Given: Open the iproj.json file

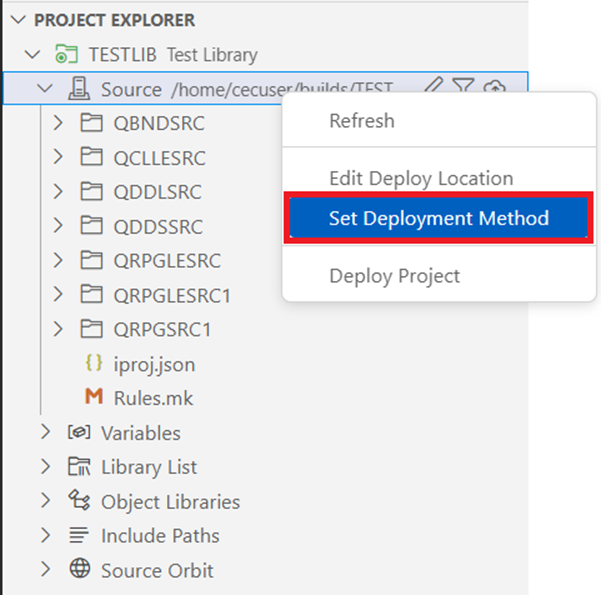Looking at the screenshot, I should [139, 364].
